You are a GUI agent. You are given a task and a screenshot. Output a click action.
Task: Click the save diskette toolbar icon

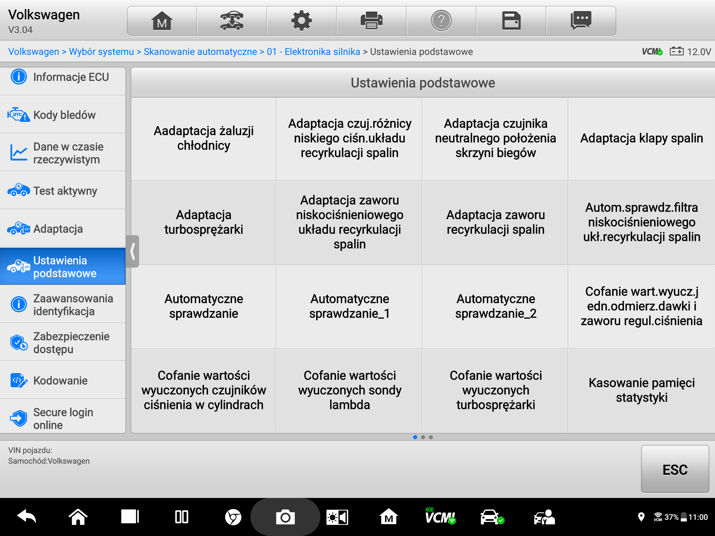coord(511,21)
